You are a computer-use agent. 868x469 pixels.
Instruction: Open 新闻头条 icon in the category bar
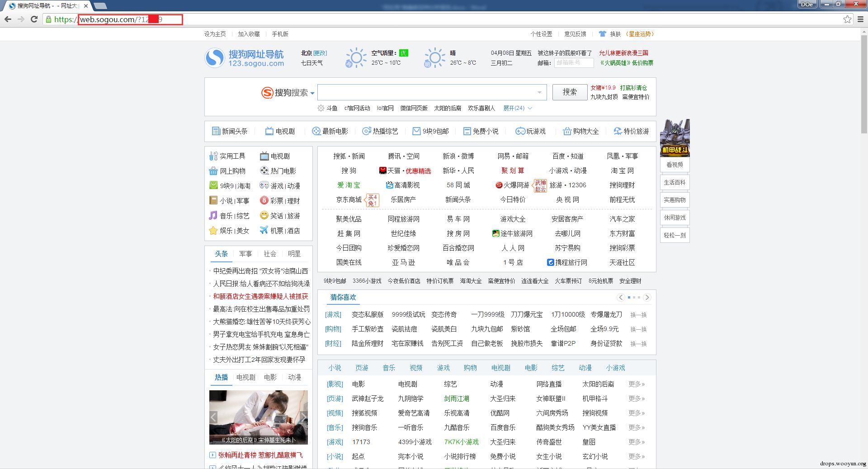(x=216, y=131)
